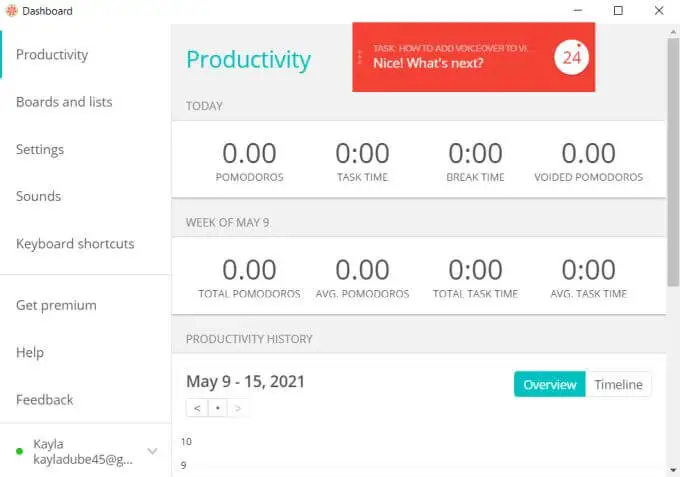Expand the Kayla account chevron
The width and height of the screenshot is (680, 477).
tap(152, 451)
